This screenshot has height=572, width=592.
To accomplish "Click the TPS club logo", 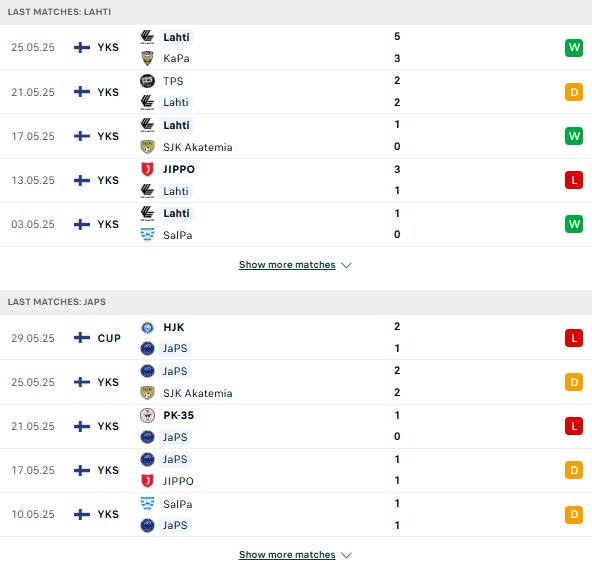I will [147, 81].
